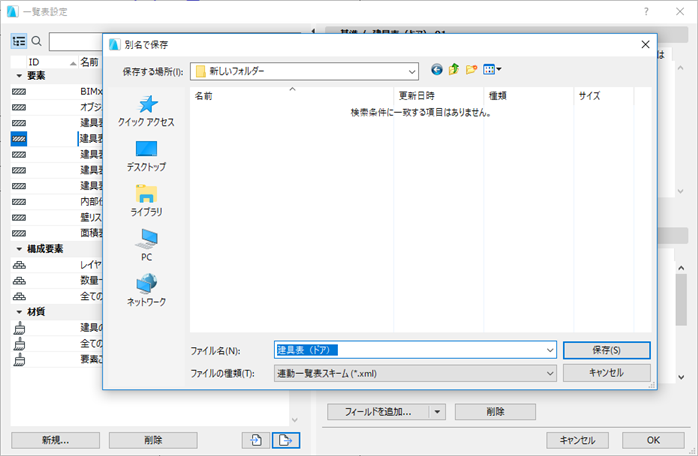Click the フィールドを追加... button

[x=378, y=412]
